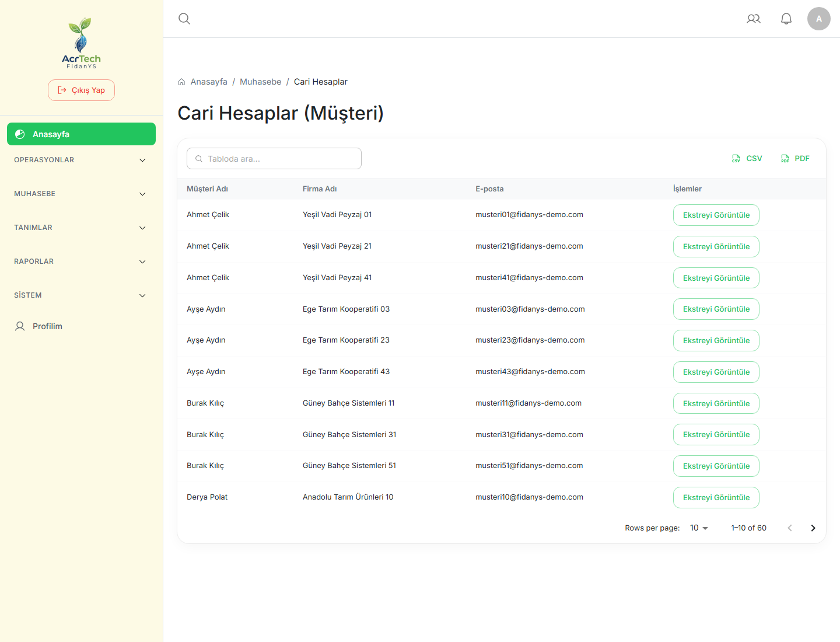Focus the 'Tabloda ara...' search field
This screenshot has height=642, width=840.
pos(274,159)
